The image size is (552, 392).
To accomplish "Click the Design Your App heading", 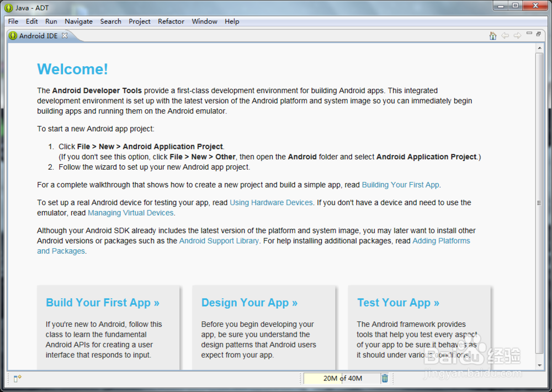I will tap(250, 303).
